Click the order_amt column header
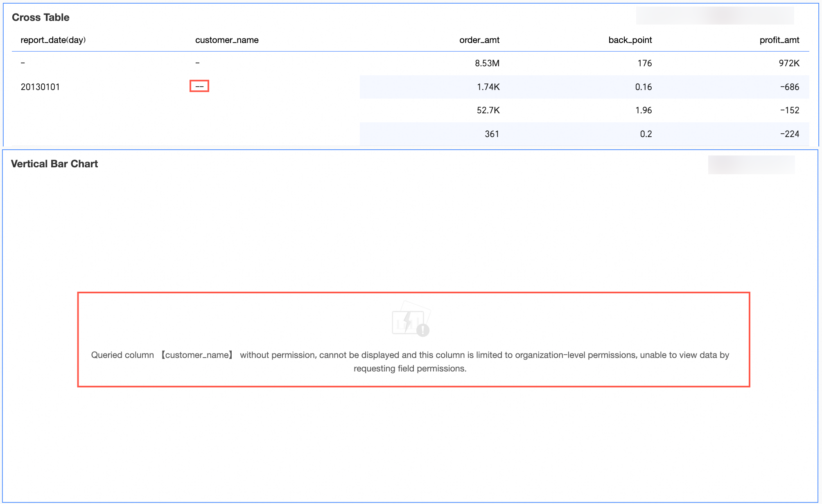 click(x=479, y=40)
